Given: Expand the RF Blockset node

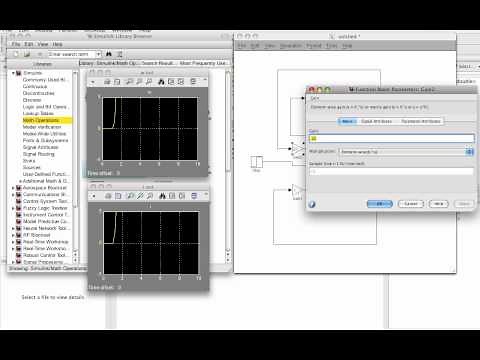Looking at the screenshot, I should (13, 235).
